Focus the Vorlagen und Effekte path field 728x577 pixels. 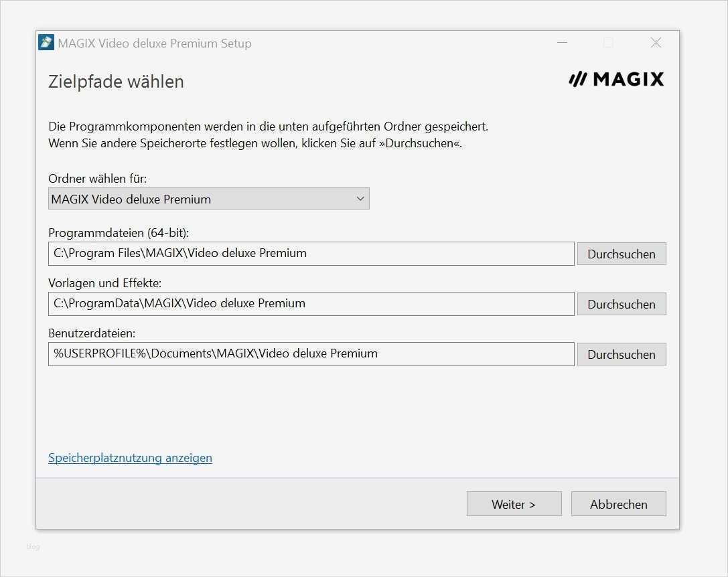tap(311, 304)
